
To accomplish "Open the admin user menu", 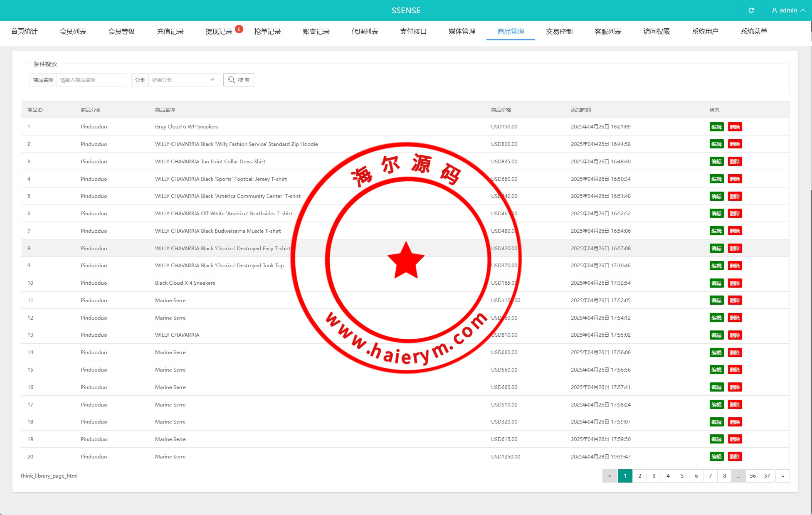I will [788, 10].
